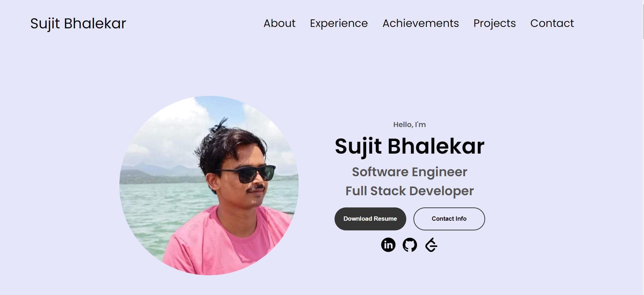Select Projects in the navigation bar
The height and width of the screenshot is (295, 644).
click(x=494, y=23)
